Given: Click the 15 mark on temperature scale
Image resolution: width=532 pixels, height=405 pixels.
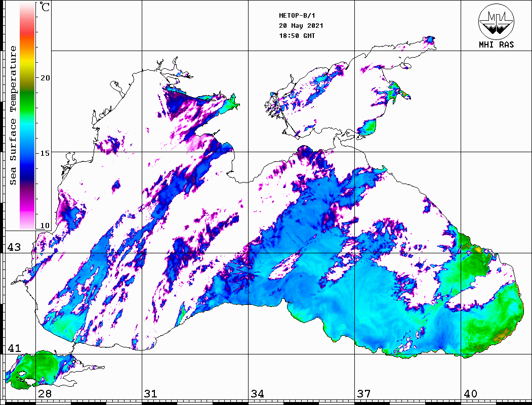Looking at the screenshot, I should 45,153.
